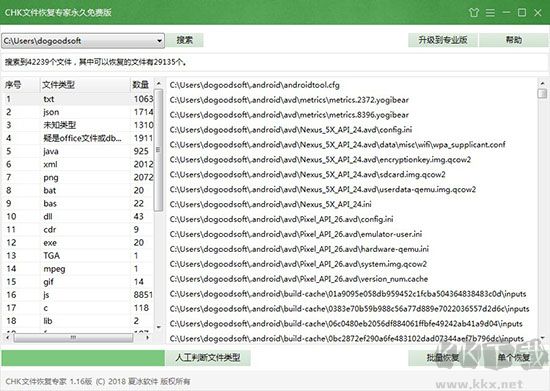Click down arrow of file type list scrollbar
The width and height of the screenshot is (550, 391).
tap(159, 327)
